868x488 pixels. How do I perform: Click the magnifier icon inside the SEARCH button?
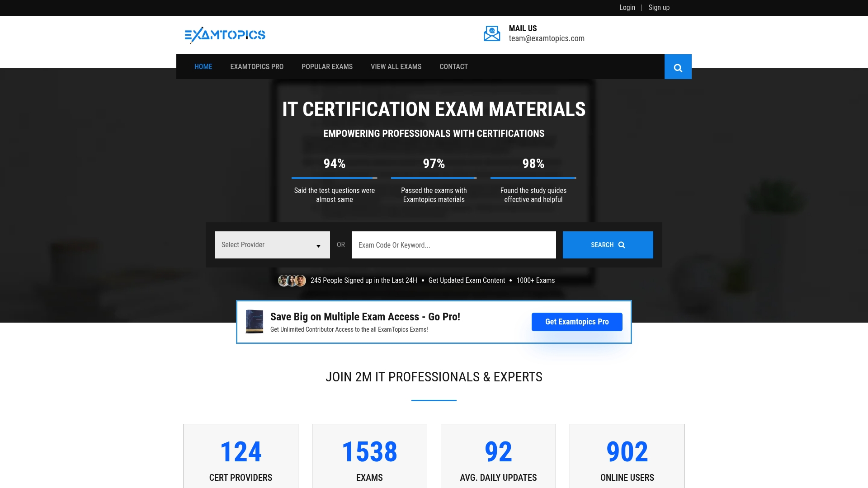pos(622,244)
